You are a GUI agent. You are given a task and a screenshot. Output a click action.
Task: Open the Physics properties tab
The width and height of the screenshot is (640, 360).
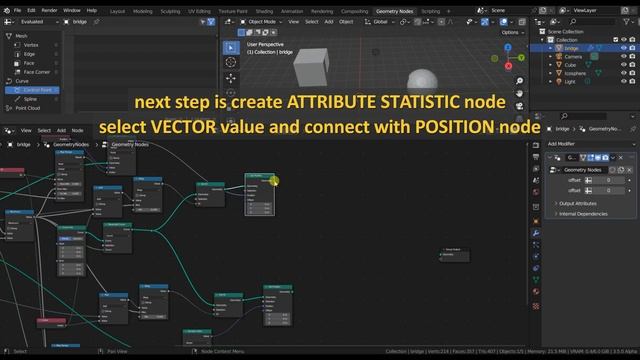536,256
